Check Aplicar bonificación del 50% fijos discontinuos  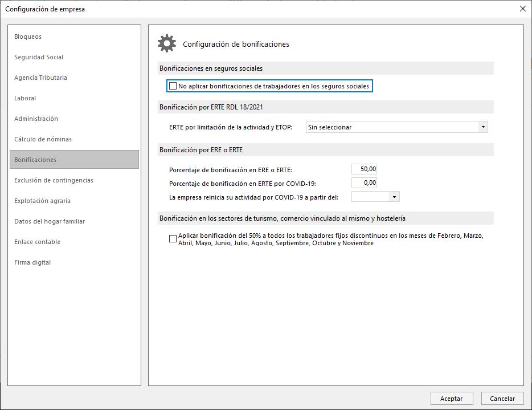[173, 239]
